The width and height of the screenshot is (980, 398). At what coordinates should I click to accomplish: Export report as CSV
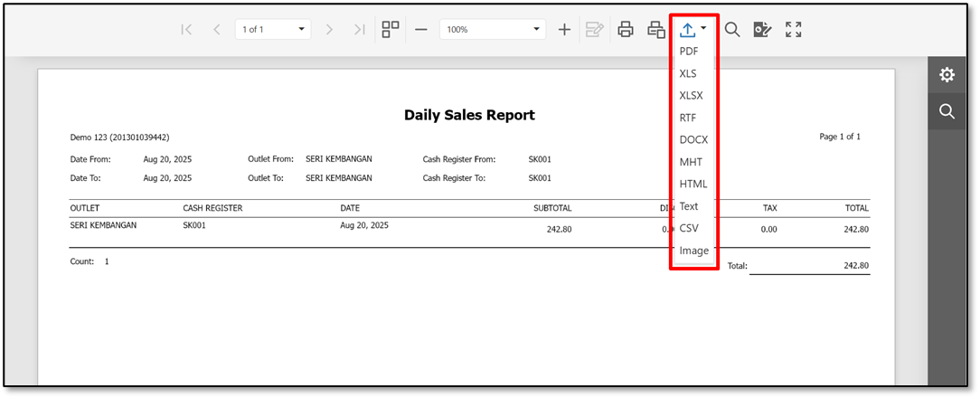[689, 229]
